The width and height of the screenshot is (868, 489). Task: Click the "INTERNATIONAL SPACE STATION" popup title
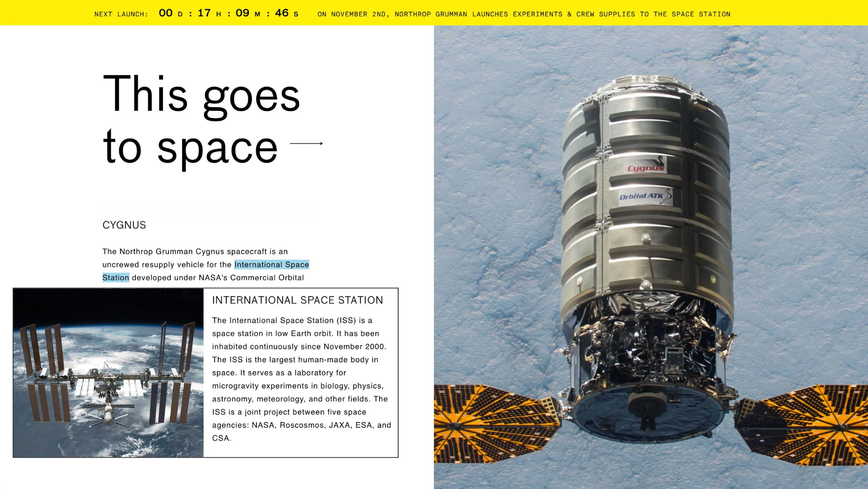(x=297, y=300)
